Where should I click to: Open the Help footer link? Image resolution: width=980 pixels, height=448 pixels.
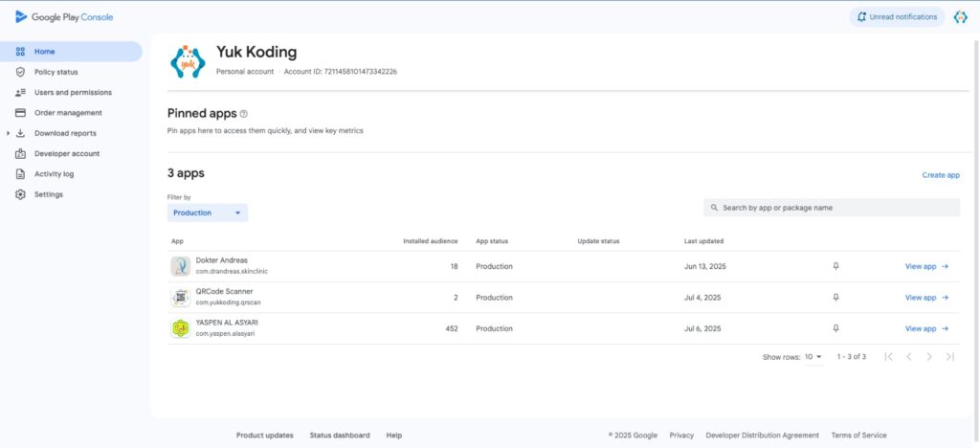(393, 436)
